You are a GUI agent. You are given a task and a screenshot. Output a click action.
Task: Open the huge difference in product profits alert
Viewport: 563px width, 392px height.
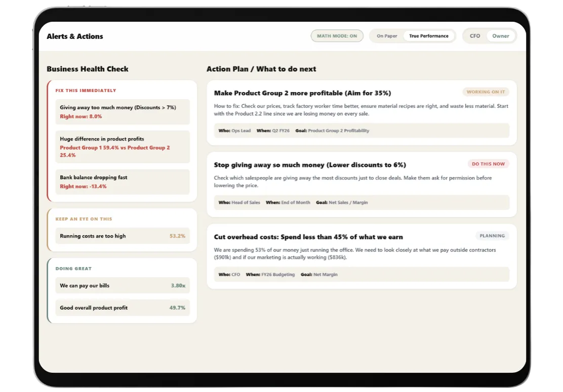[x=123, y=147]
